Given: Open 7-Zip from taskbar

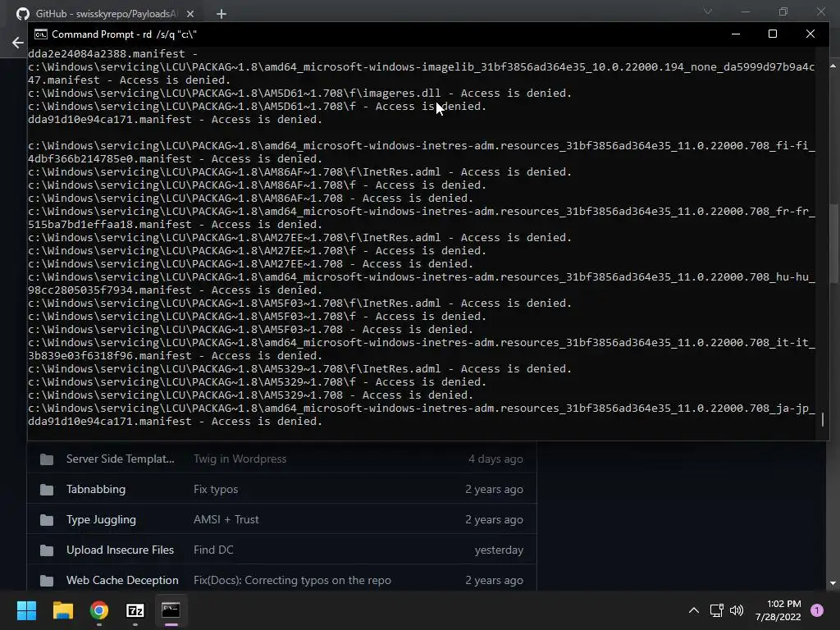Looking at the screenshot, I should click(135, 610).
